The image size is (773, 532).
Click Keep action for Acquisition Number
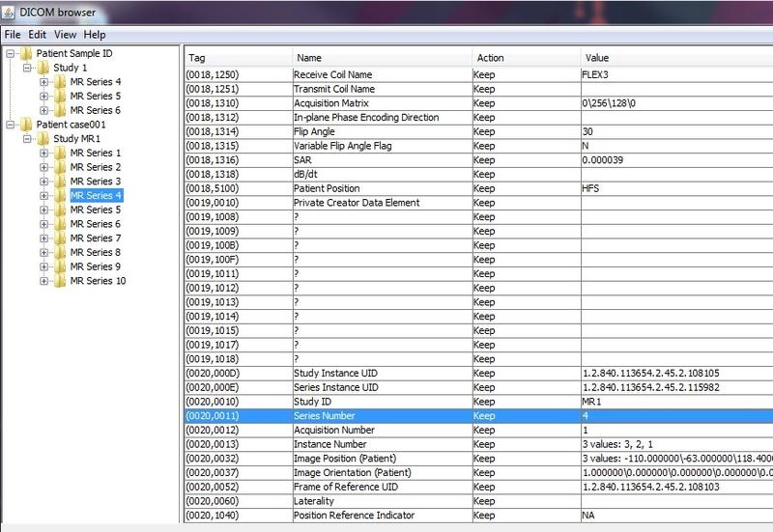click(526, 431)
